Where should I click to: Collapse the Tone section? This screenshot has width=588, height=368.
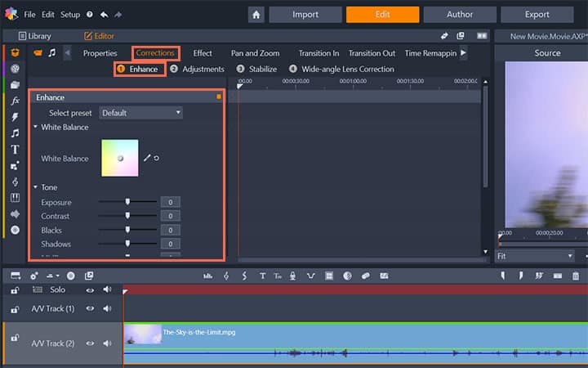click(36, 186)
